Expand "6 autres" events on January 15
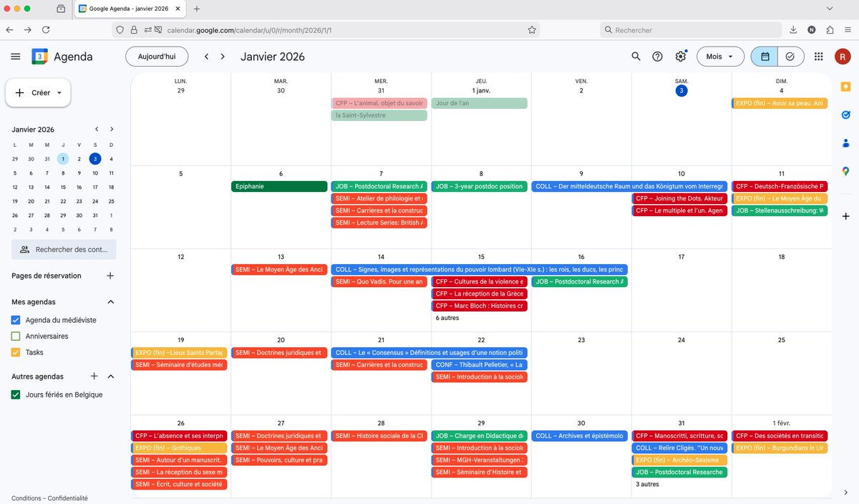The width and height of the screenshot is (859, 504). tap(447, 318)
